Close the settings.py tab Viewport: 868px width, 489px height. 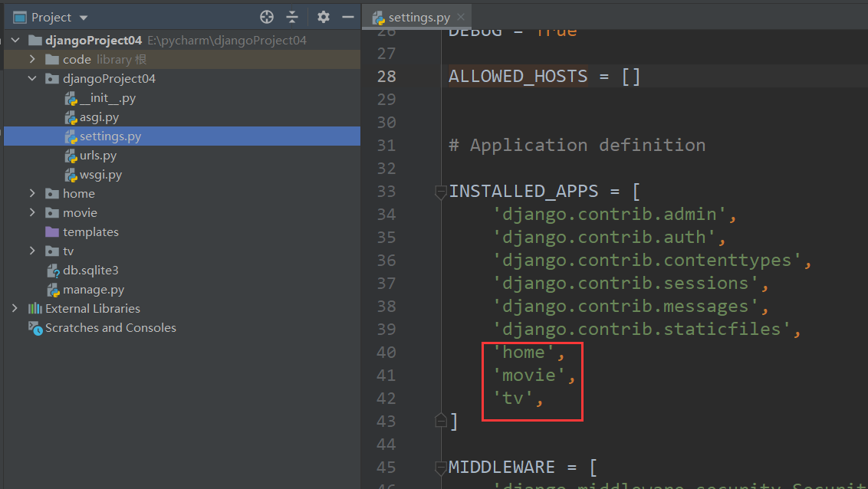coord(461,17)
